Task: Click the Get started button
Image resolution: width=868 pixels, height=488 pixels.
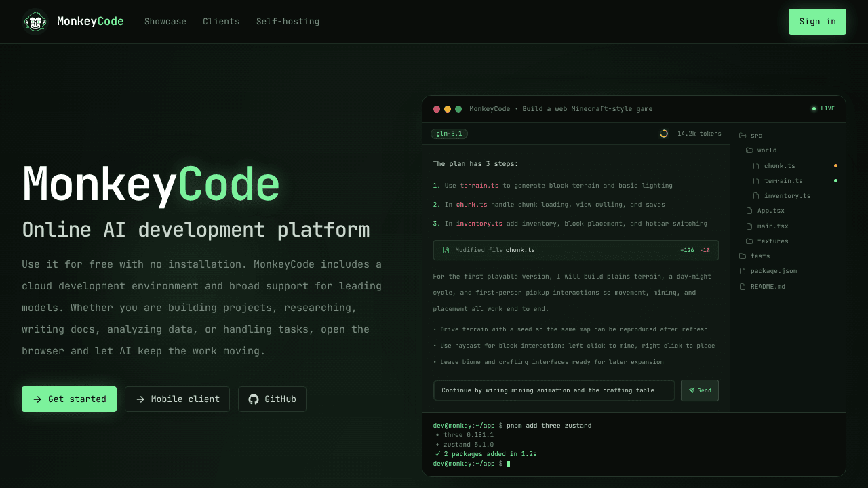Action: click(x=69, y=399)
